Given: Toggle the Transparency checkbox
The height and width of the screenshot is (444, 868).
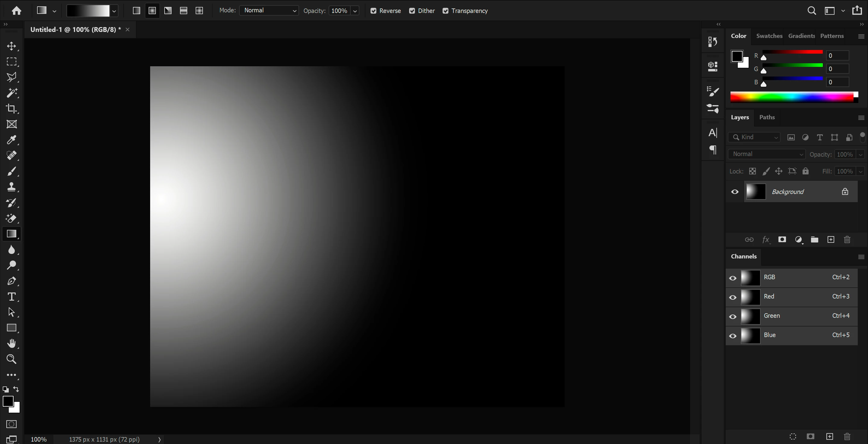Looking at the screenshot, I should (445, 11).
